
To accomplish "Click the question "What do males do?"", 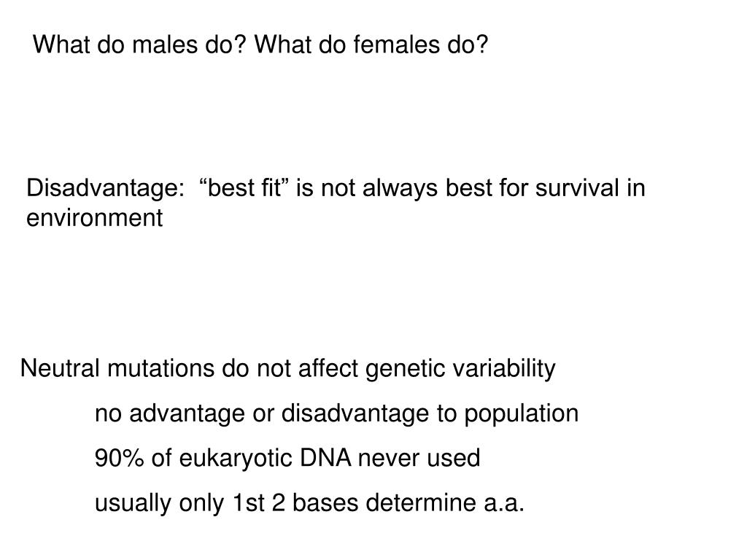I will pos(141,46).
